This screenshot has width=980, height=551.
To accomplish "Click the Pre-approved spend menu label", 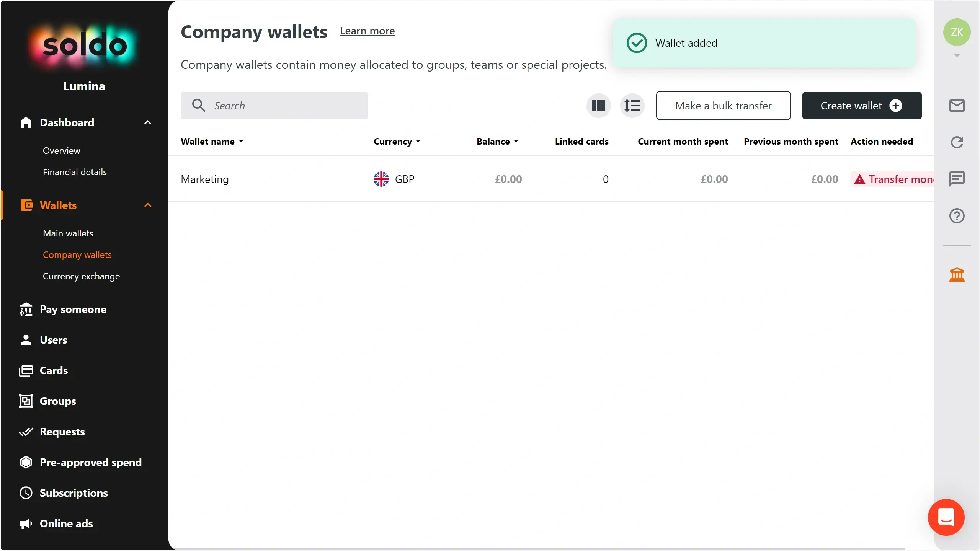I will (91, 462).
